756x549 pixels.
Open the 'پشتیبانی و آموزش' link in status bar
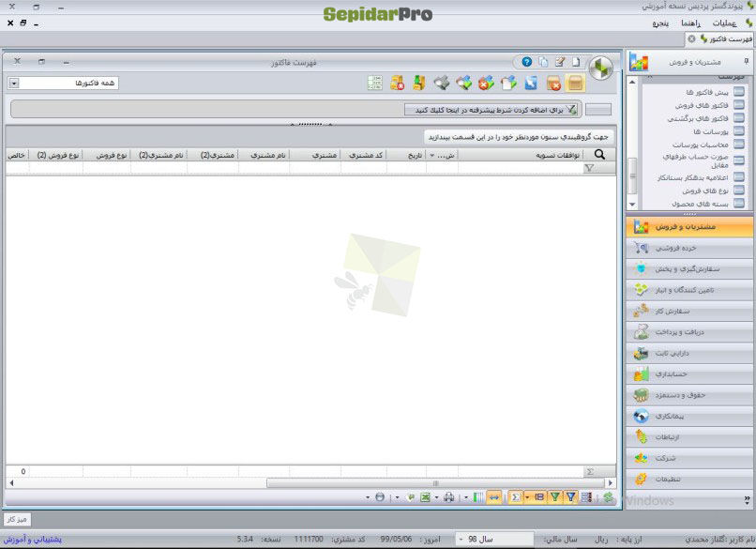point(33,539)
